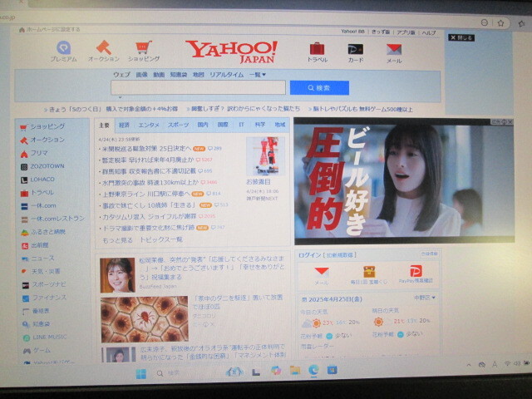Open the 毎日1回 宝箱くじ treasure chest icon
Image resolution: width=532 pixels, height=399 pixels.
pos(368,271)
